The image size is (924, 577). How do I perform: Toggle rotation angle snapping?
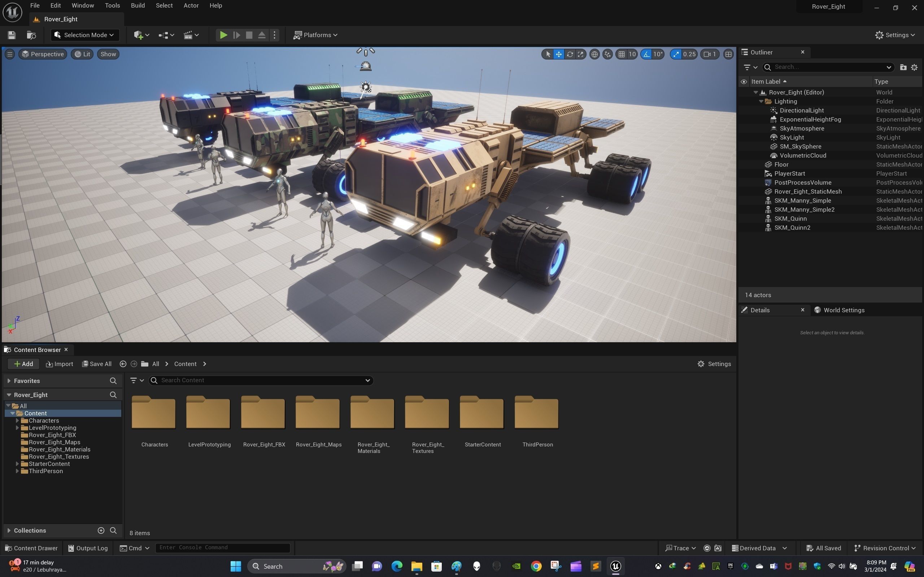coord(646,54)
